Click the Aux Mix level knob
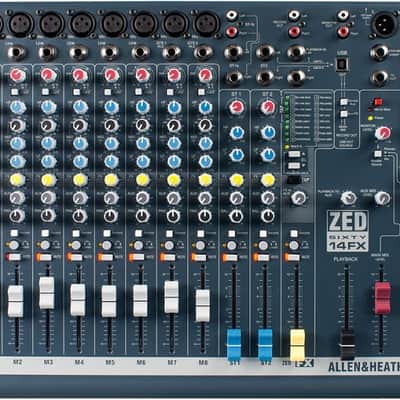The image size is (400, 400). pos(382,198)
